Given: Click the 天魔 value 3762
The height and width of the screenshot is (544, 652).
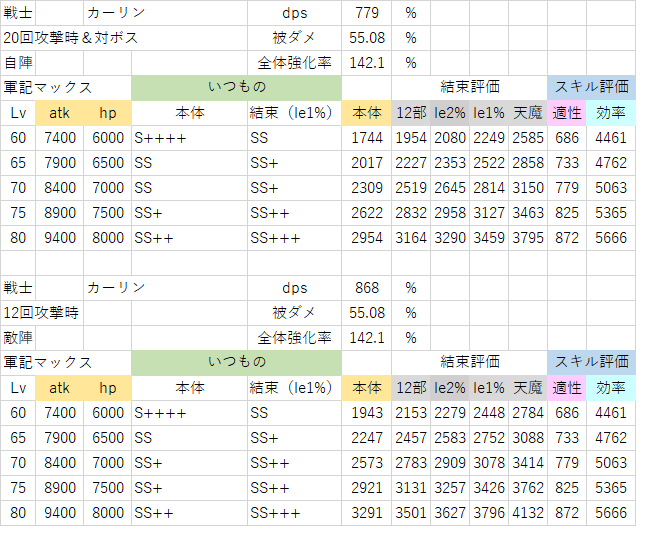Looking at the screenshot, I should (x=528, y=488).
